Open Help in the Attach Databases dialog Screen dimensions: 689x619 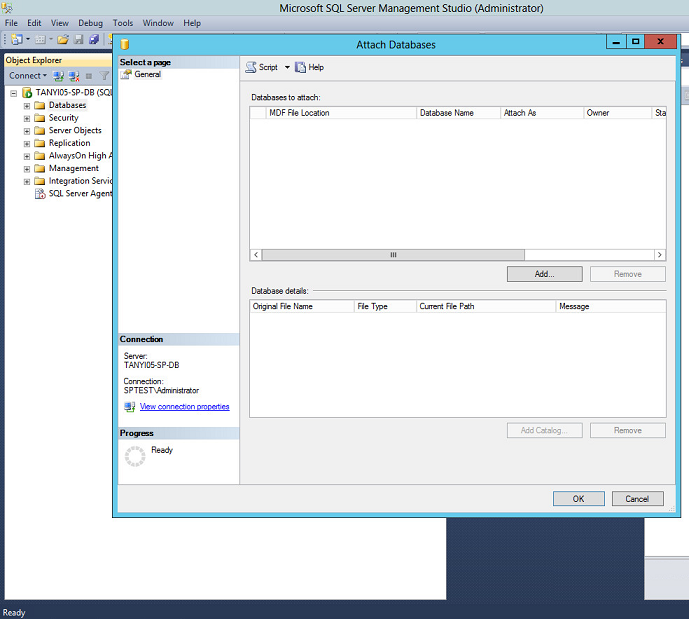pos(309,67)
